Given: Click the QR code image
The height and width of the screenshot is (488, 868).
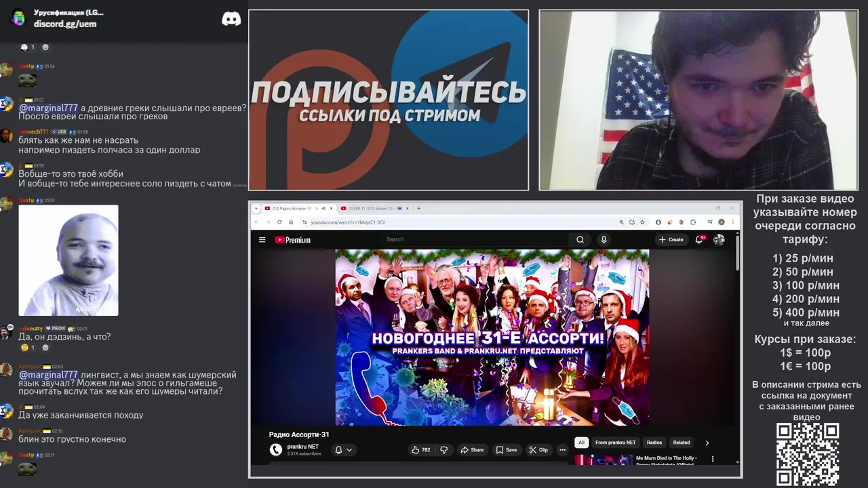Looking at the screenshot, I should tap(808, 454).
